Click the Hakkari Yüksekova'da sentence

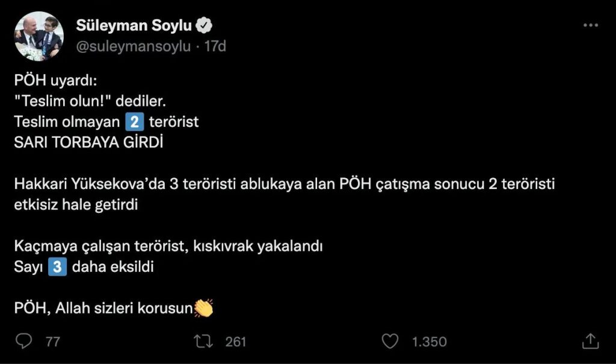tap(284, 185)
